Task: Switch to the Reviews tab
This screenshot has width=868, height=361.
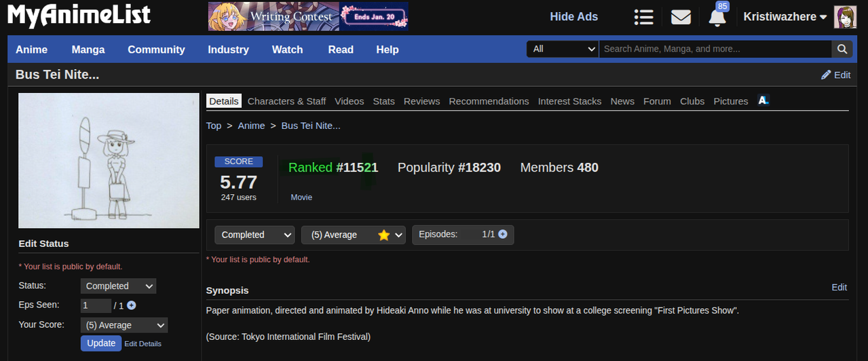Action: click(421, 101)
